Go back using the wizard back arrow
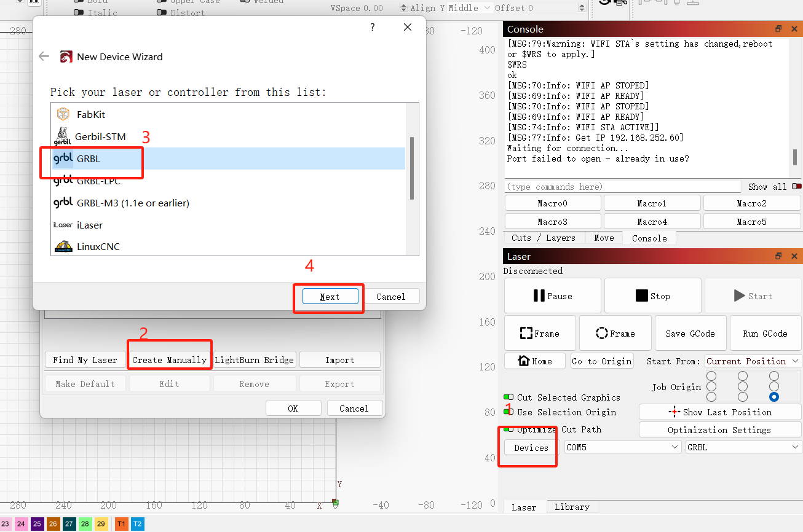The height and width of the screenshot is (532, 803). click(x=44, y=57)
